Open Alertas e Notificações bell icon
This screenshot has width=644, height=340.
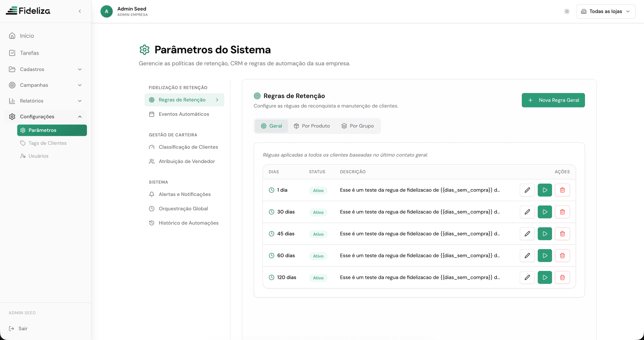(153, 194)
